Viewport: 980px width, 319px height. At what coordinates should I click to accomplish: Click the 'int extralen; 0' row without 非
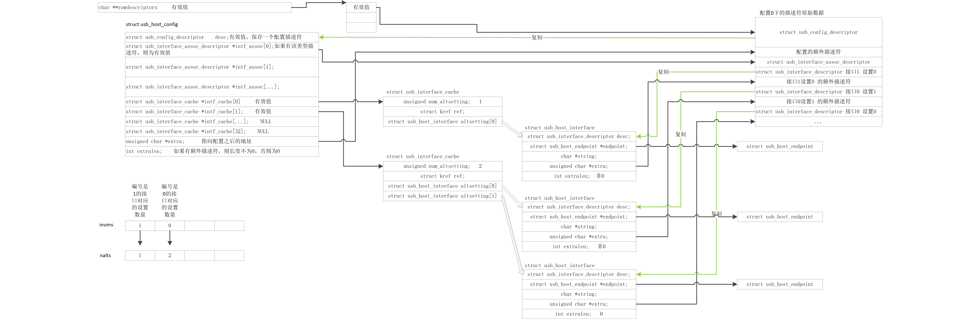[579, 314]
